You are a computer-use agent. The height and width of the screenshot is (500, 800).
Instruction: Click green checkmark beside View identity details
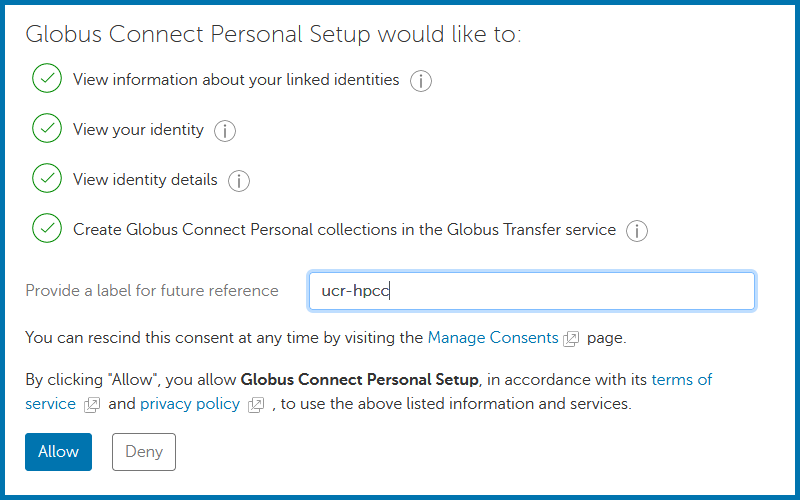click(x=47, y=179)
